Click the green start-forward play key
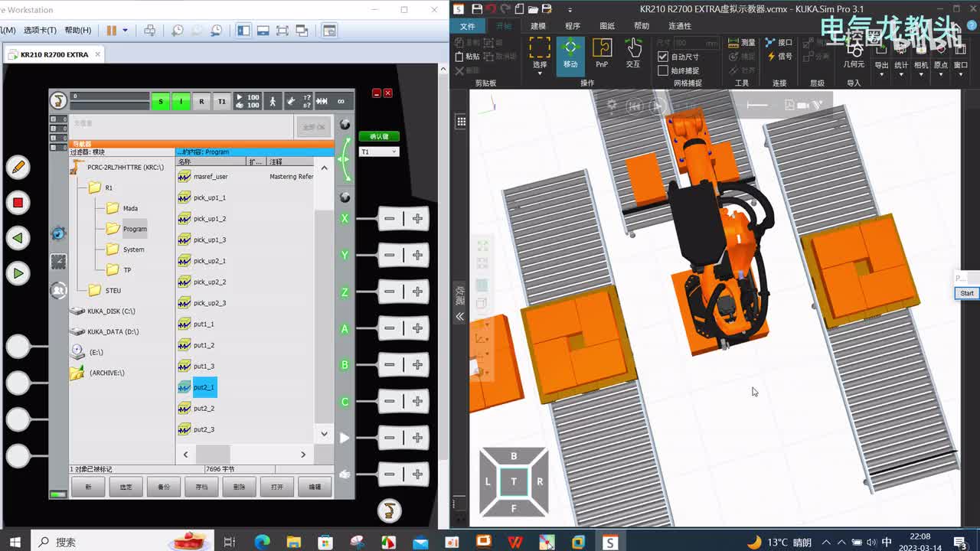 pos(18,273)
